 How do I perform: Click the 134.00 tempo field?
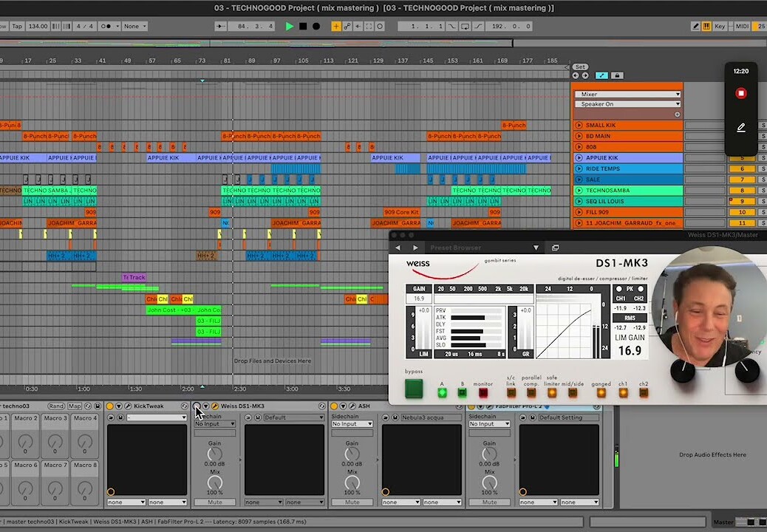38,27
